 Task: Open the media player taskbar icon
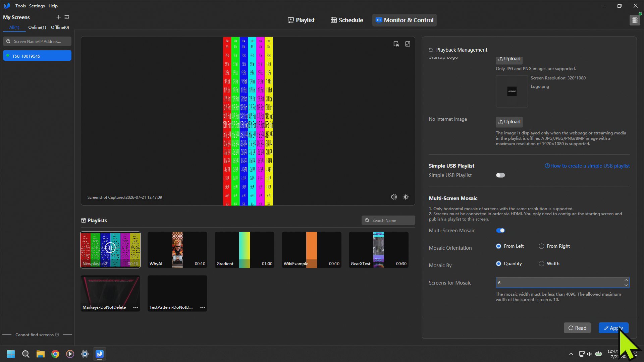70,354
